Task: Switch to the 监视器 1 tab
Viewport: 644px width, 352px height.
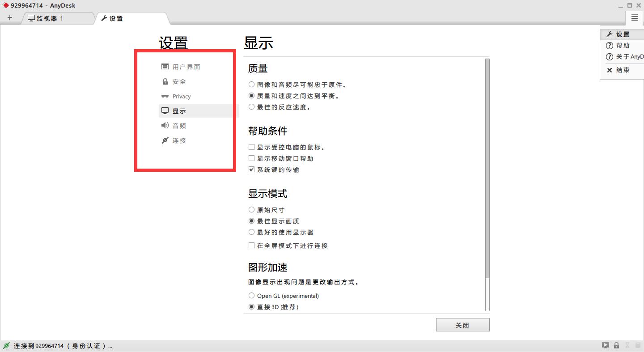Action: (49, 18)
